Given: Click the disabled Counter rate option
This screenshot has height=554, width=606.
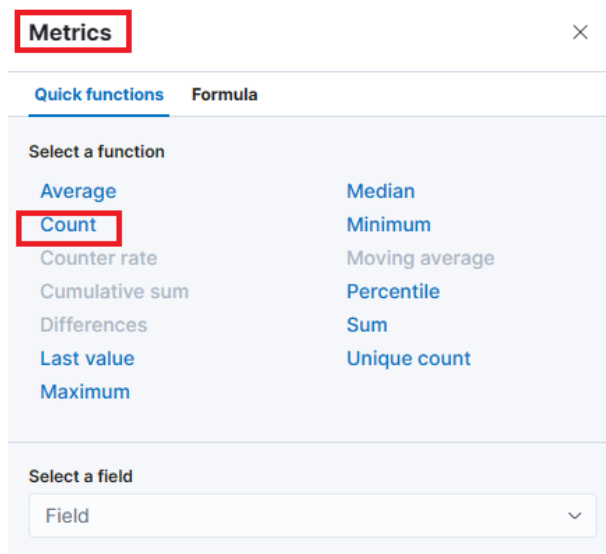Looking at the screenshot, I should [98, 258].
